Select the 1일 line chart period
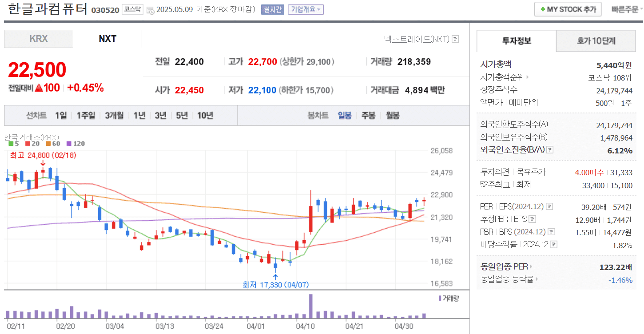Image resolution: width=644 pixels, height=334 pixels. coord(61,116)
